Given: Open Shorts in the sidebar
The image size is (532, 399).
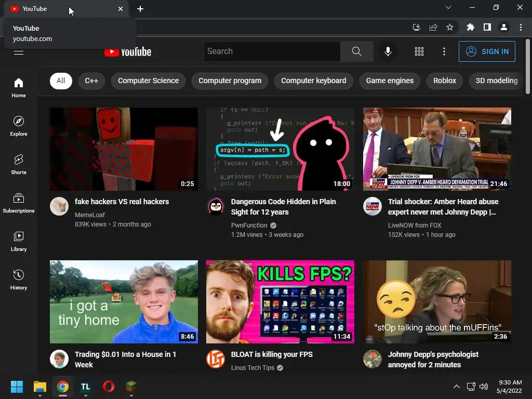Looking at the screenshot, I should [x=19, y=164].
